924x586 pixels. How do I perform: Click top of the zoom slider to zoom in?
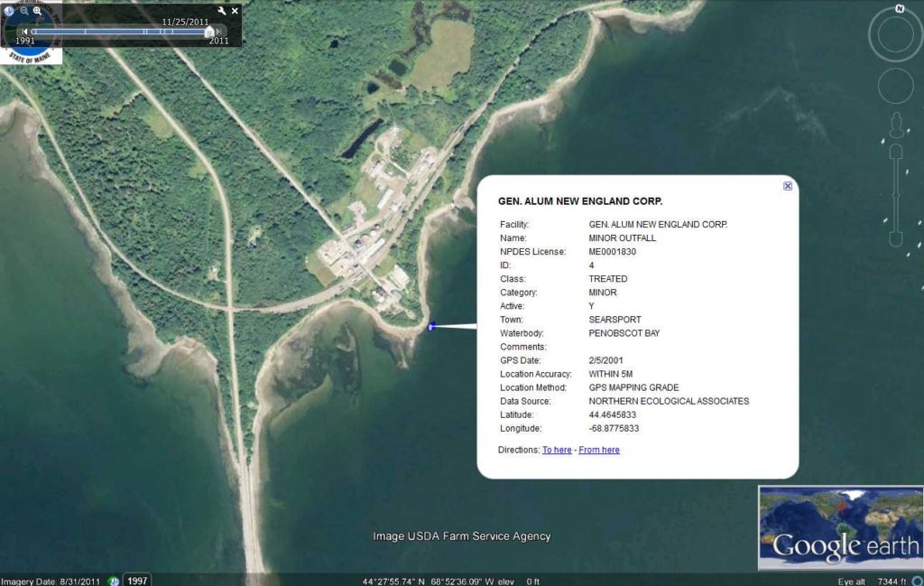pyautogui.click(x=896, y=152)
